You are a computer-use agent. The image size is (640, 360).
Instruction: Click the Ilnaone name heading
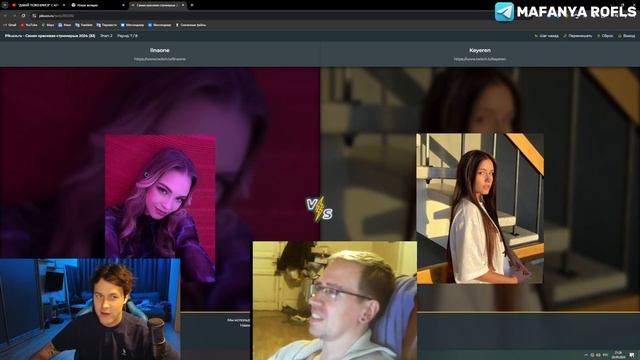click(160, 50)
